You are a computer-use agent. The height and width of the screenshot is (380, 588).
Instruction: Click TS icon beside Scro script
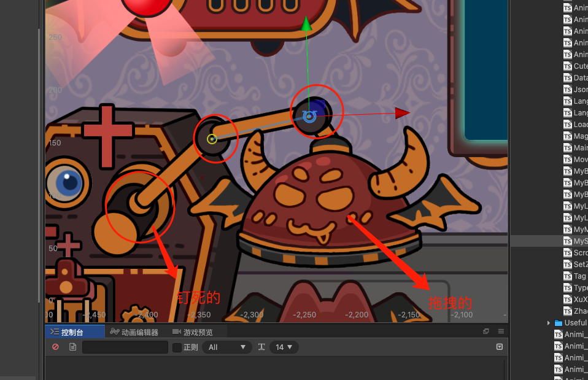pyautogui.click(x=568, y=252)
